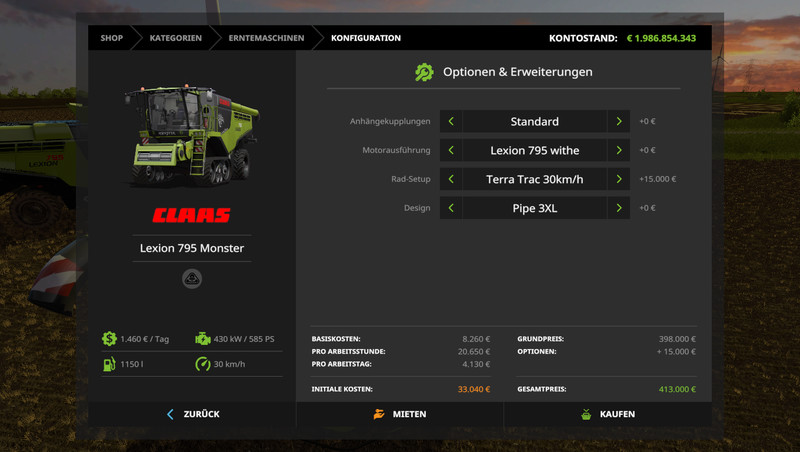This screenshot has height=452, width=800.
Task: Go to previous Rad-Setup option
Action: pyautogui.click(x=451, y=180)
